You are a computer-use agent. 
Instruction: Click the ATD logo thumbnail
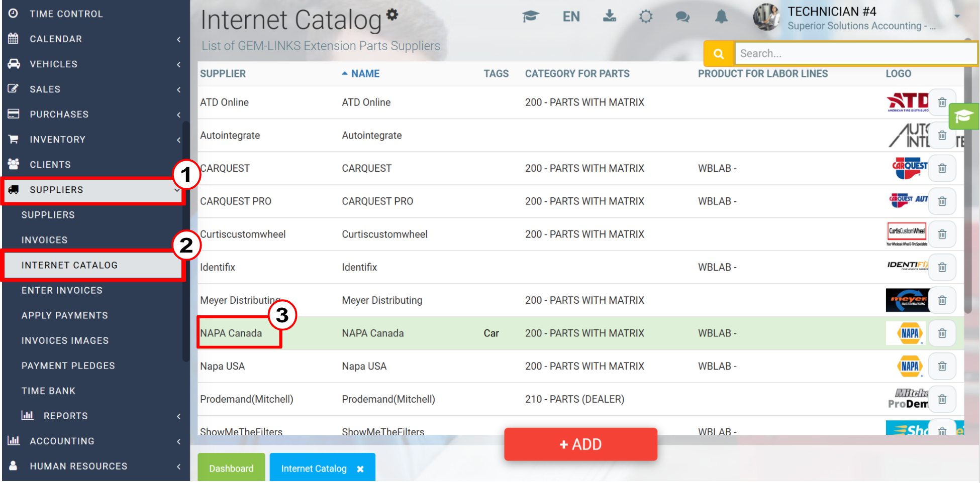tap(908, 102)
